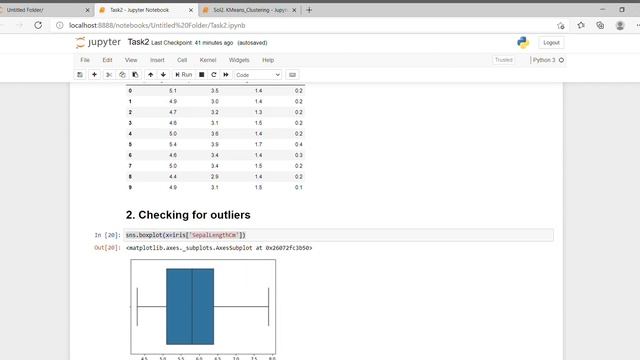The image size is (640, 360).
Task: Open the browser profile avatar
Action: (620, 25)
